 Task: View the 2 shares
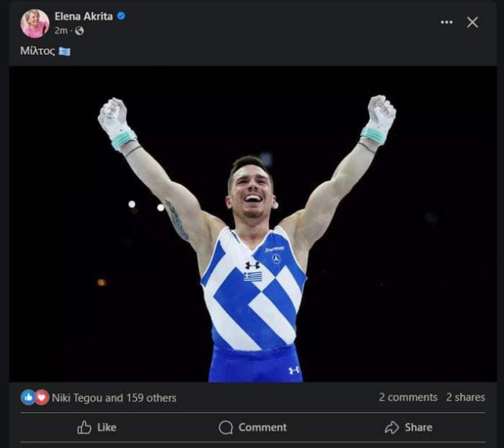pos(465,397)
